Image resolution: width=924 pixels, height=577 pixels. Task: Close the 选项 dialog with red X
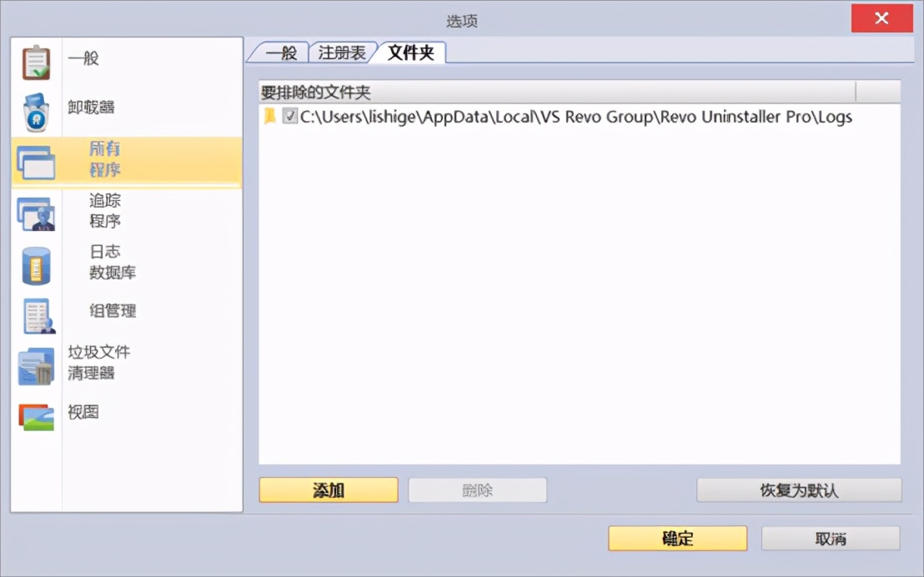pos(881,18)
